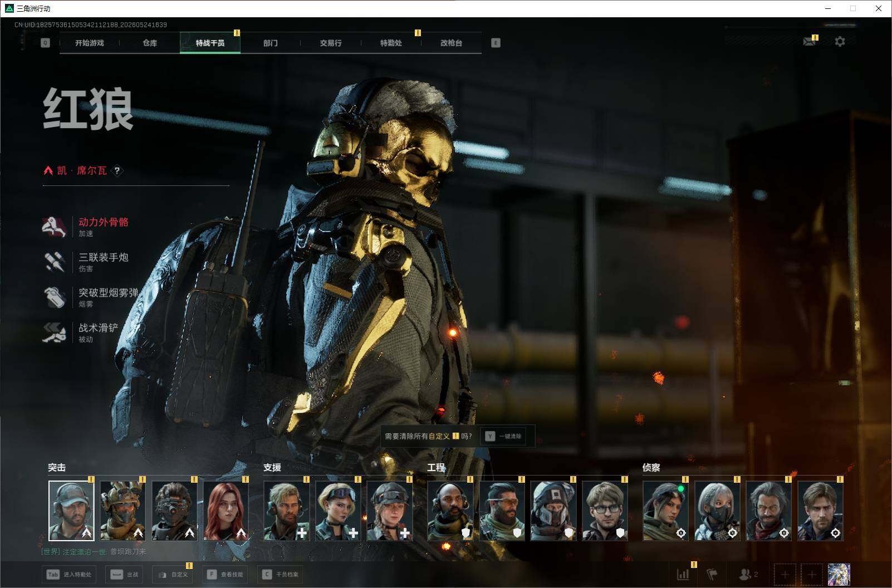Open the flags icon in the bottom bar

pyautogui.click(x=712, y=574)
